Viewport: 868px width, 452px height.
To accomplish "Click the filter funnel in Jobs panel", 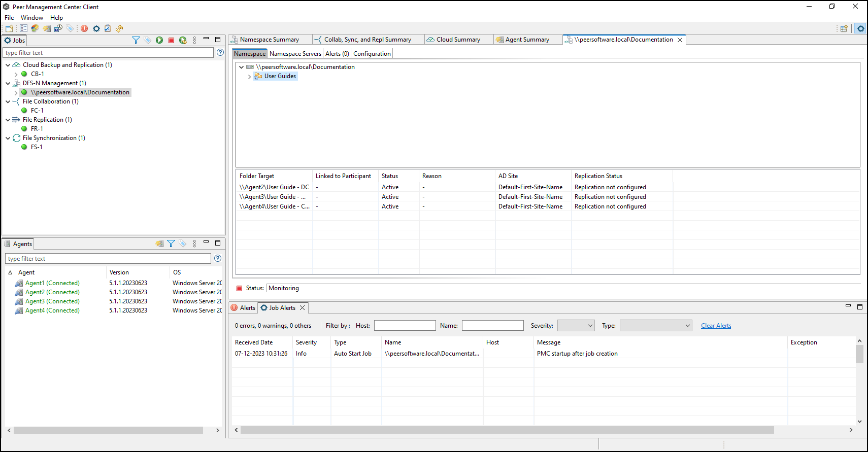I will pyautogui.click(x=136, y=40).
